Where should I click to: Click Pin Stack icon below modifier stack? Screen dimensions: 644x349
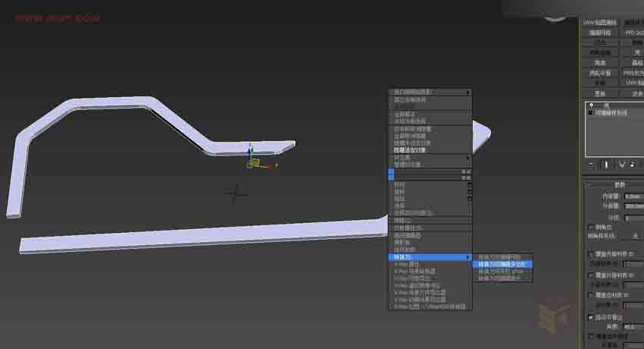click(x=591, y=165)
